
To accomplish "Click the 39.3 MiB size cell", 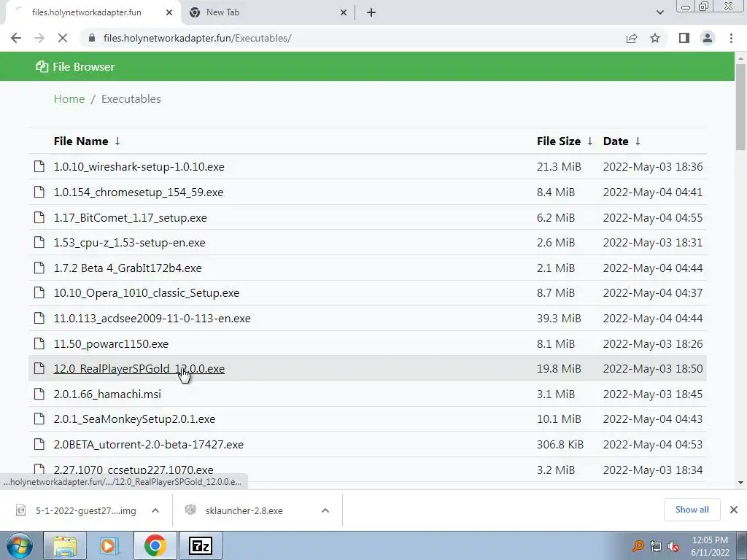I will 559,318.
